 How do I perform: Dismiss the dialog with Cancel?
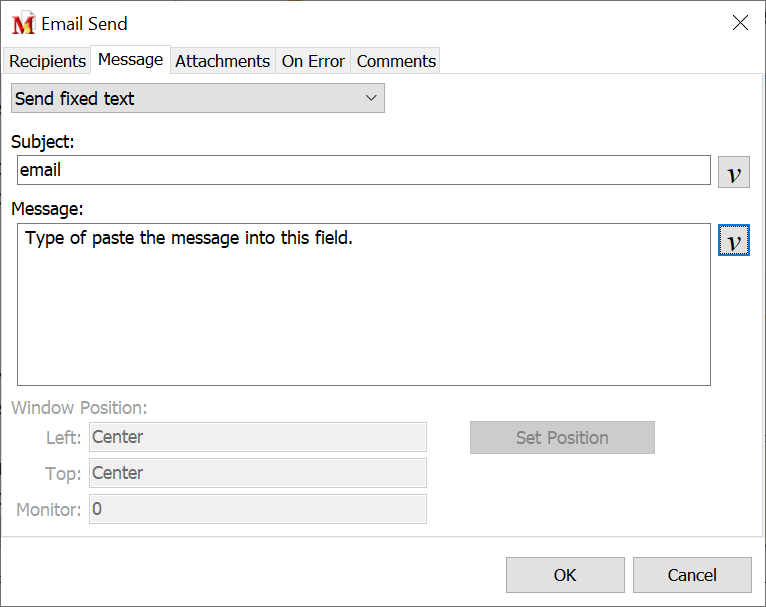click(692, 575)
